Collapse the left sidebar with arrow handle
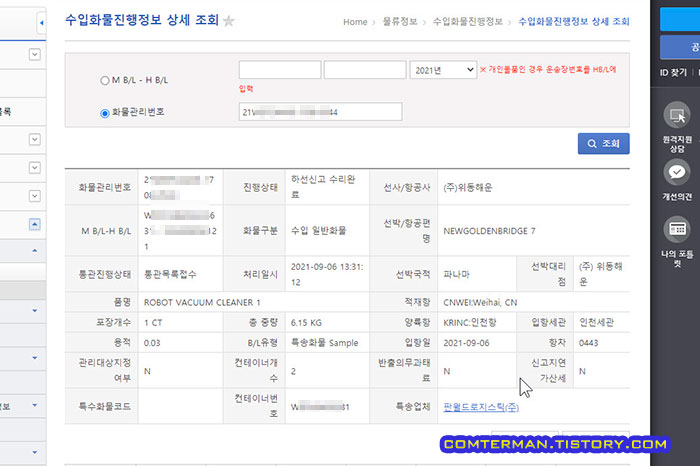The image size is (700, 466). (41, 22)
